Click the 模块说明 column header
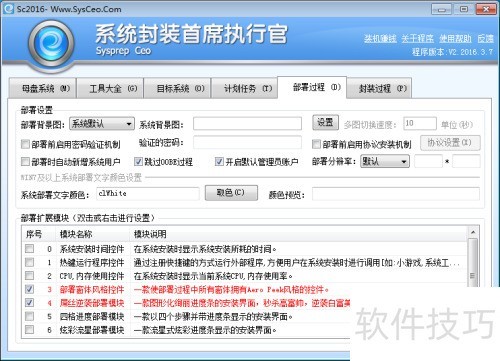This screenshot has height=361, width=500. click(298, 234)
